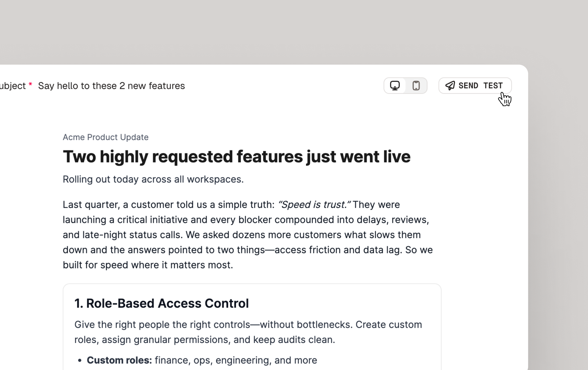588x370 pixels.
Task: Click the bold 'Custom roles:' label
Action: [119, 360]
